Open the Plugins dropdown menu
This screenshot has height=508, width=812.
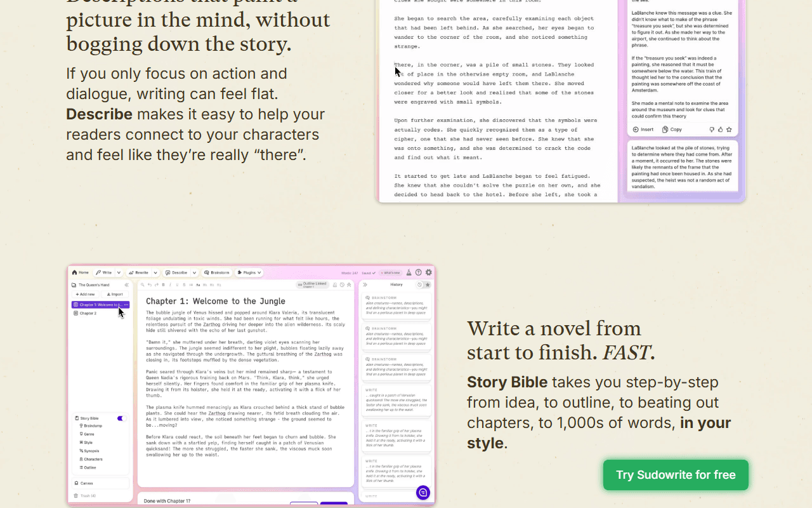pos(249,272)
